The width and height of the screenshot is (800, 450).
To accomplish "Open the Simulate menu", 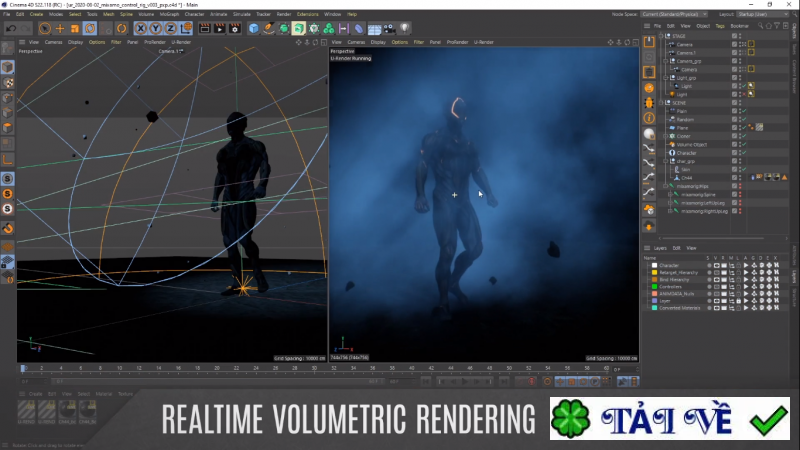I will [241, 14].
